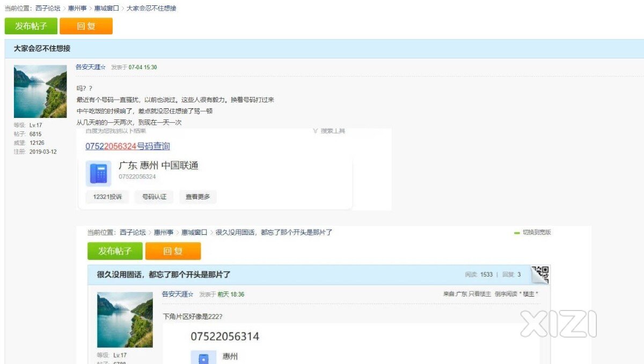Open 各安天涯 profile next to 发表于 07-04 15:30
This screenshot has height=364, width=644.
(91, 67)
